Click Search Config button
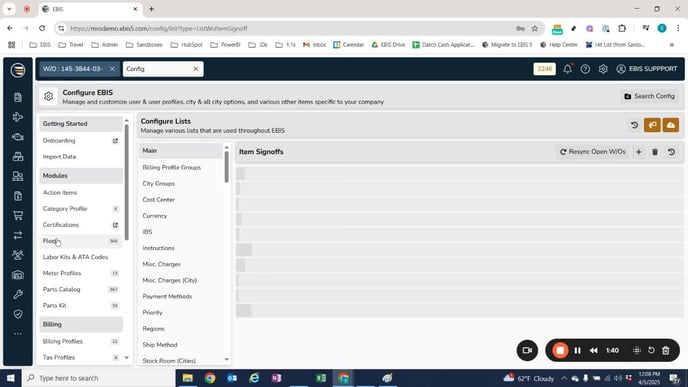The image size is (688, 387). [x=649, y=96]
